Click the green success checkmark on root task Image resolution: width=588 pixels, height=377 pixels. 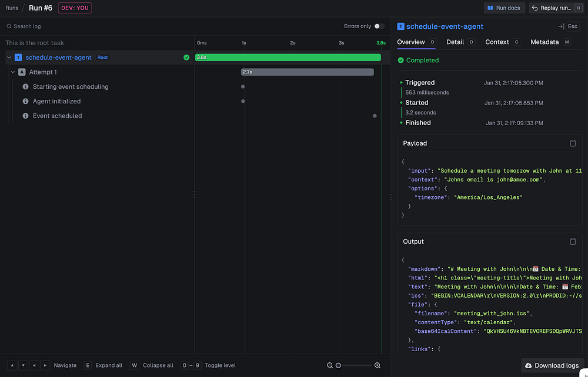[x=186, y=58]
